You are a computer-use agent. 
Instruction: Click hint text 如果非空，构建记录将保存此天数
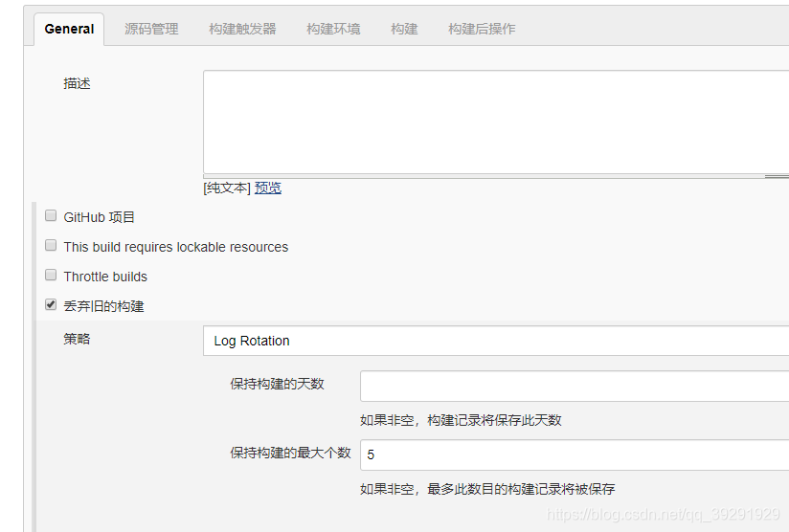461,420
